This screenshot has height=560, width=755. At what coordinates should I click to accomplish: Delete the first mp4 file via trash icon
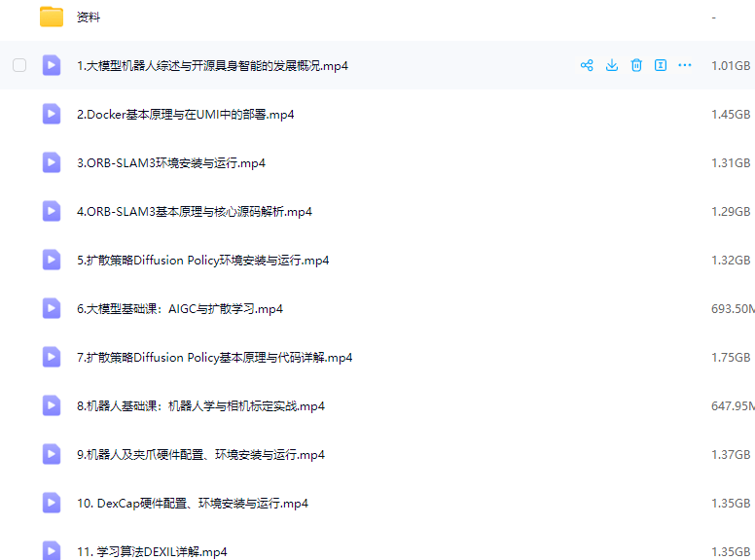pyautogui.click(x=636, y=65)
